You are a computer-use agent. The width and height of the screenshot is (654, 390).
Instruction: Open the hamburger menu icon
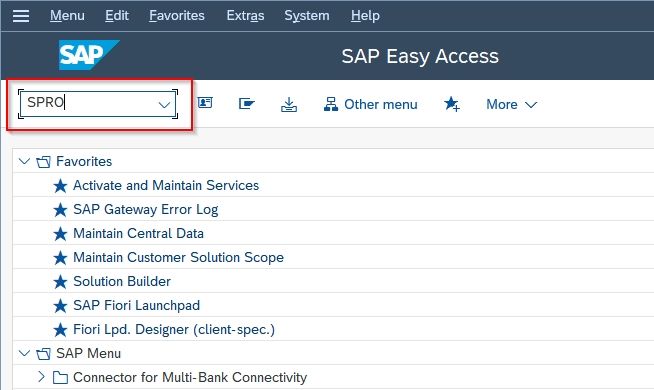click(x=21, y=16)
